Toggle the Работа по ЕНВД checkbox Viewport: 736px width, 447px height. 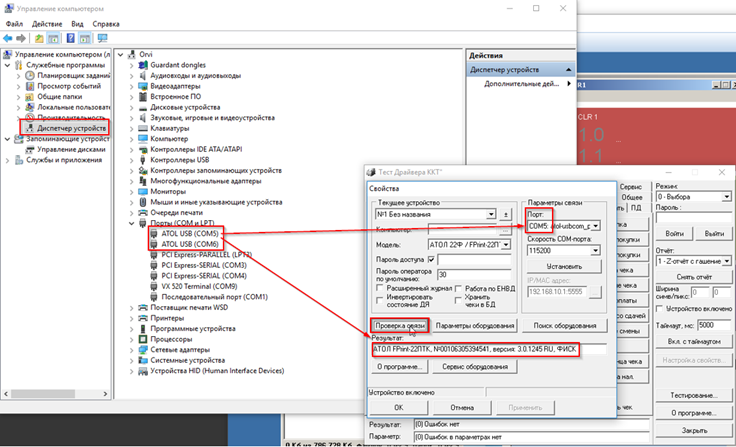click(457, 288)
